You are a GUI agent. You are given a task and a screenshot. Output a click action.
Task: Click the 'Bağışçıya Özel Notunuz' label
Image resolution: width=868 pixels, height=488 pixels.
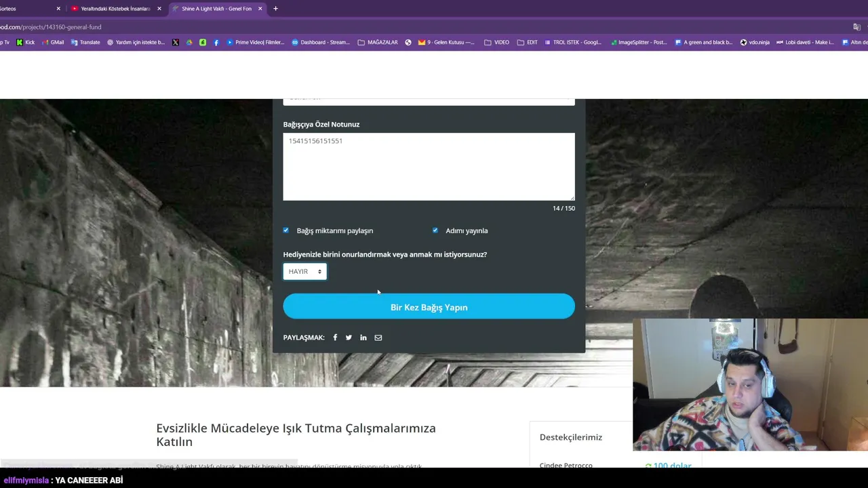(321, 124)
